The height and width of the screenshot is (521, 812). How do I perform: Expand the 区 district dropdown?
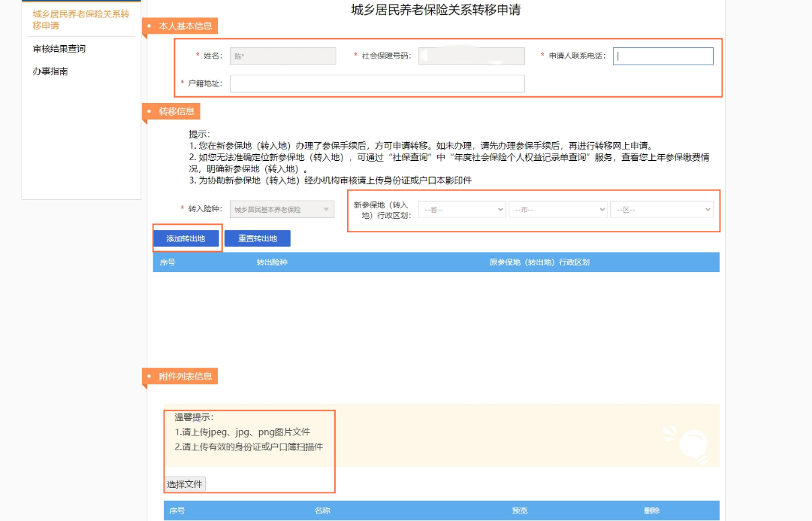pos(661,210)
